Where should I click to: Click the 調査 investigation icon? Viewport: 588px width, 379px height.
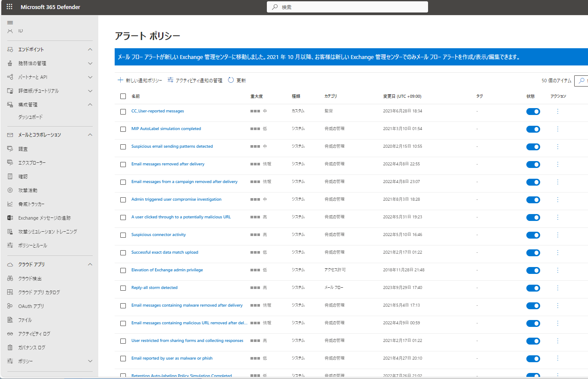click(x=10, y=149)
